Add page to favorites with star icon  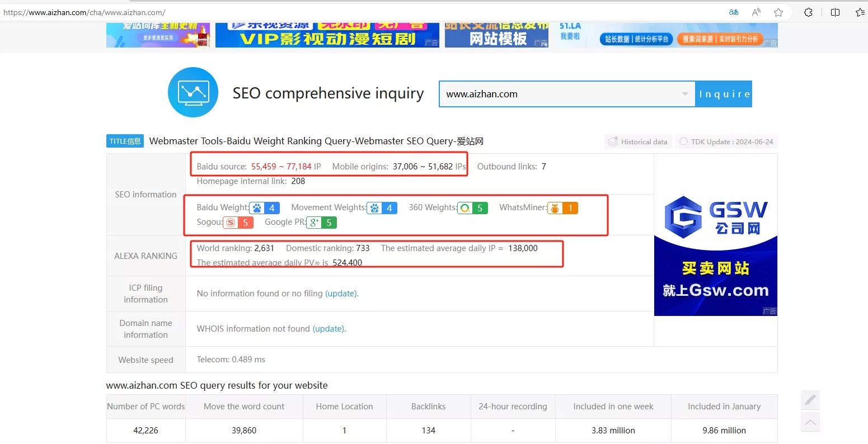pos(778,12)
